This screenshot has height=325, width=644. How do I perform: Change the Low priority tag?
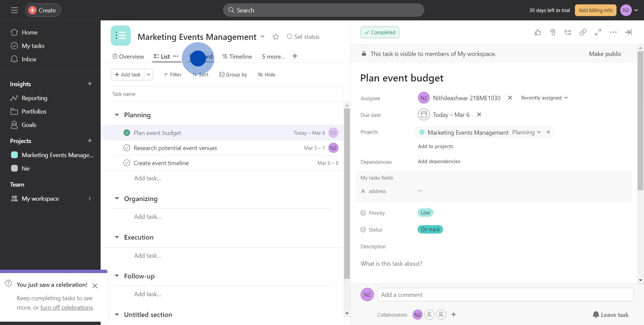point(425,213)
